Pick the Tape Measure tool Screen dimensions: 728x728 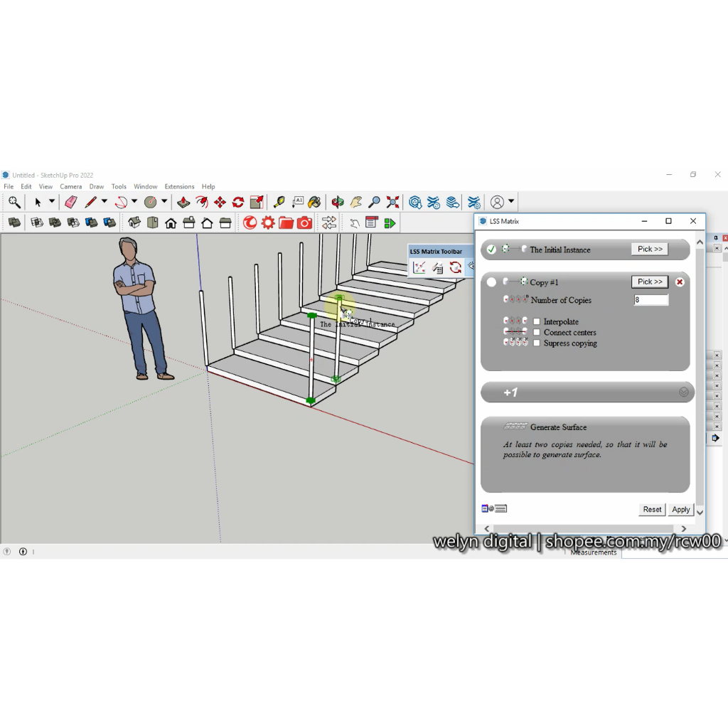279,202
